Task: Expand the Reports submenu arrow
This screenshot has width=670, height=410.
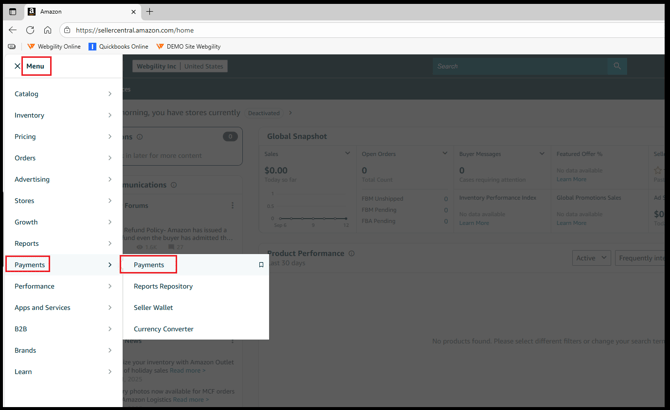Action: [x=110, y=243]
